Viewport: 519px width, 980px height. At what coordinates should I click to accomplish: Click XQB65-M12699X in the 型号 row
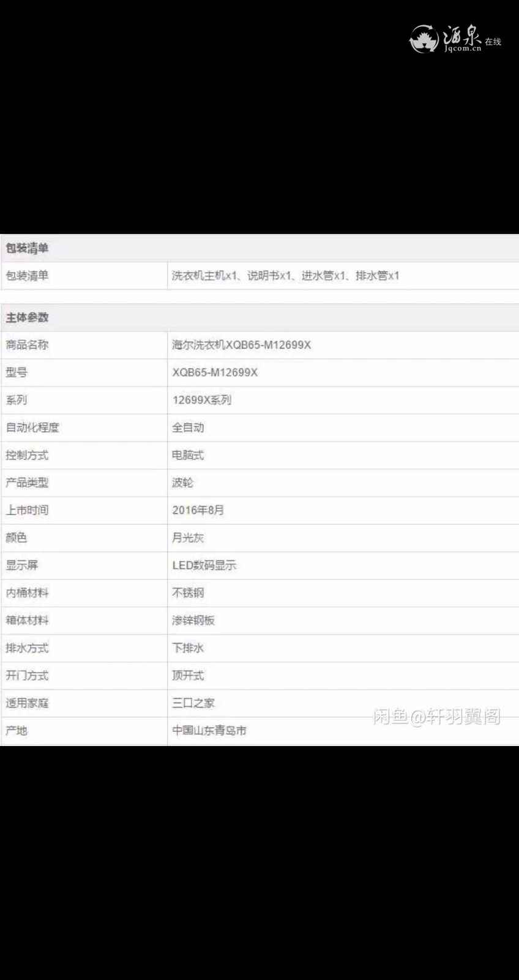(x=215, y=372)
